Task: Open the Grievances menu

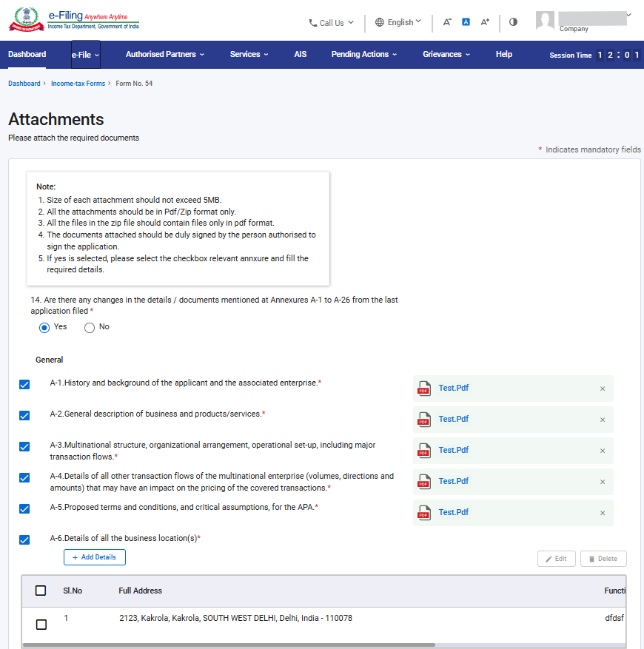Action: coord(446,55)
